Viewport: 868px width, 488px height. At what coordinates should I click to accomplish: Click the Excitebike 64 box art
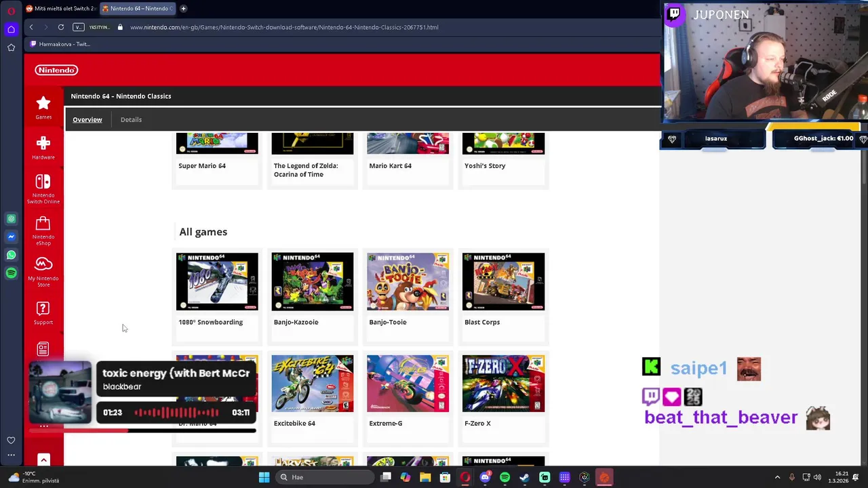coord(313,383)
